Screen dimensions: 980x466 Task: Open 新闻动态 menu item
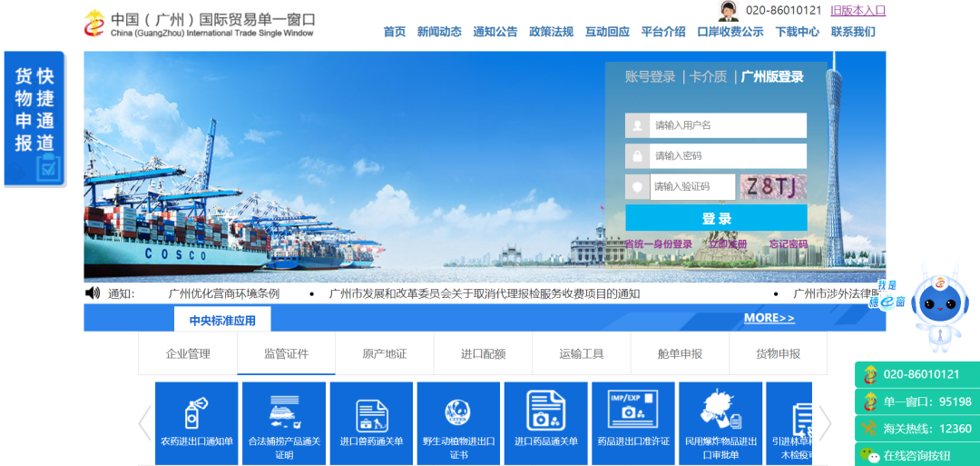coord(439,32)
